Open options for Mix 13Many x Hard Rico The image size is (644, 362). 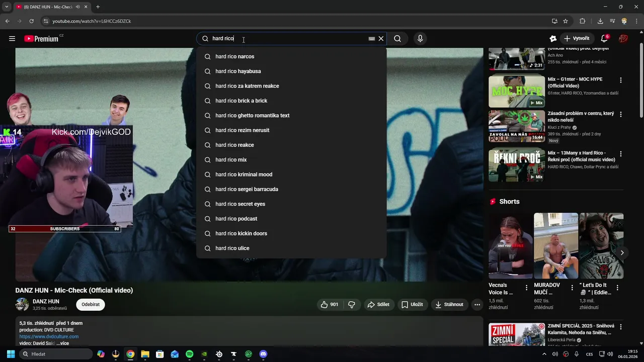pyautogui.click(x=620, y=154)
